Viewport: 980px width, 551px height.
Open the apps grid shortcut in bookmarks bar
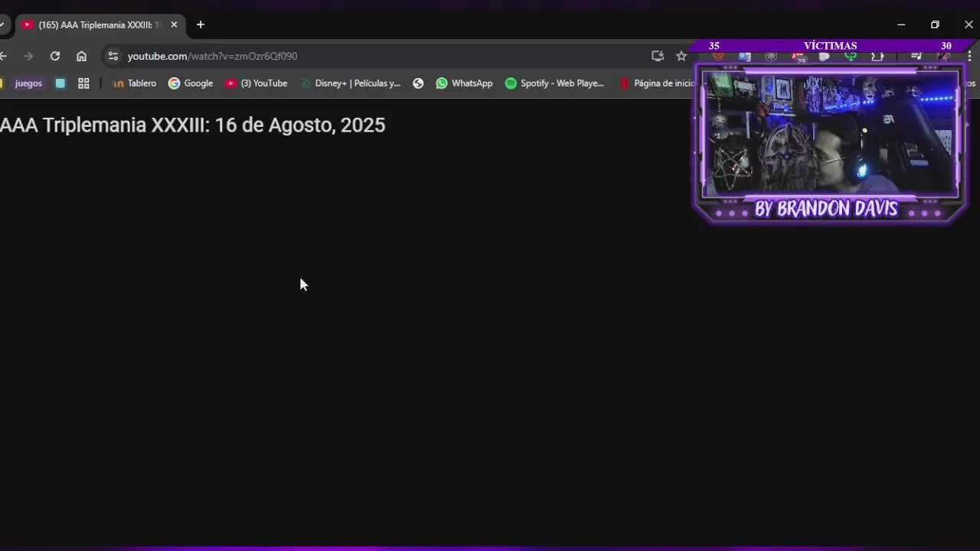(x=83, y=83)
